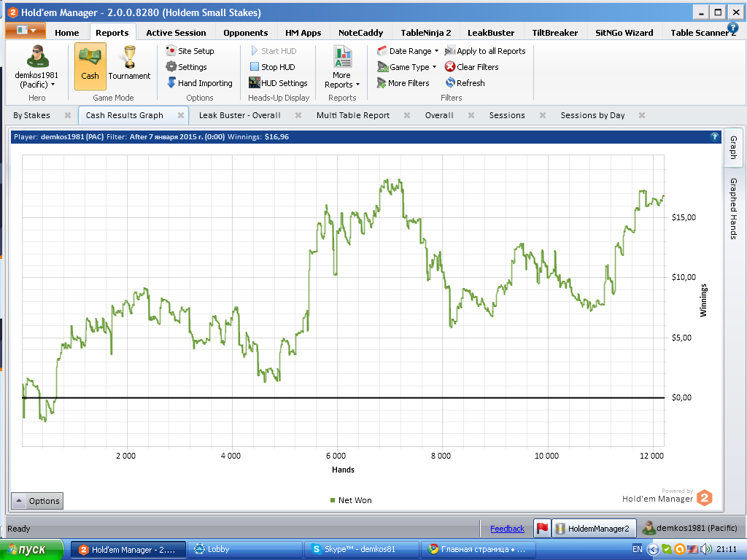Viewport: 747px width, 560px height.
Task: Click the red flag icon in status bar
Action: [x=542, y=528]
